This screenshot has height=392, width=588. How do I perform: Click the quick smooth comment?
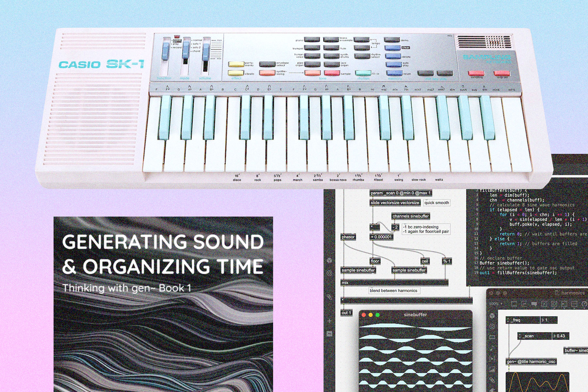click(x=437, y=203)
